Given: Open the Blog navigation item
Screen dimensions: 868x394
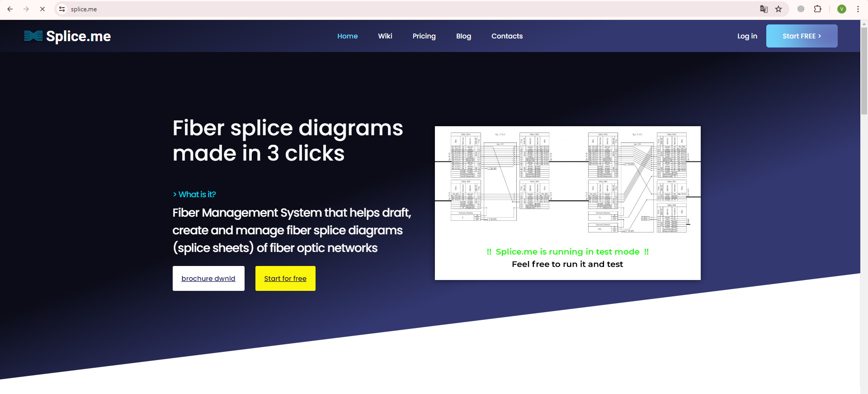Looking at the screenshot, I should pos(463,36).
